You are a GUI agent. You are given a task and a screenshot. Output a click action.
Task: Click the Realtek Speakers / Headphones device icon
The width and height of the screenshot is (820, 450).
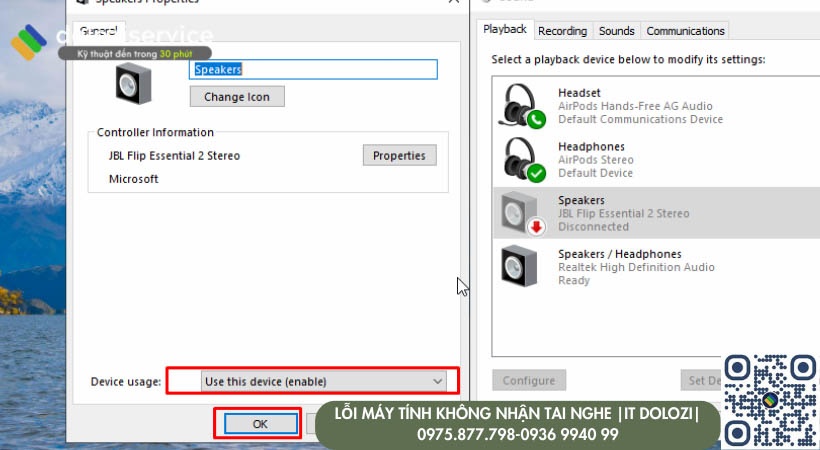coord(519,266)
